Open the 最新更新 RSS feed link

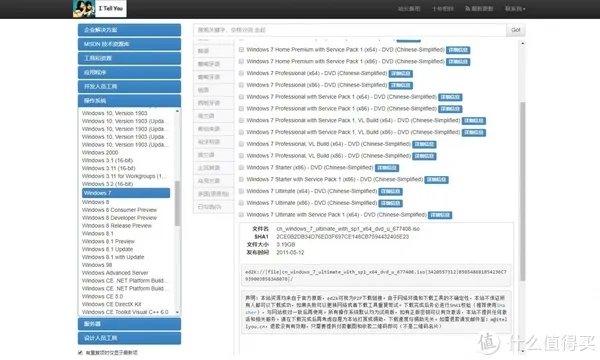pos(479,8)
